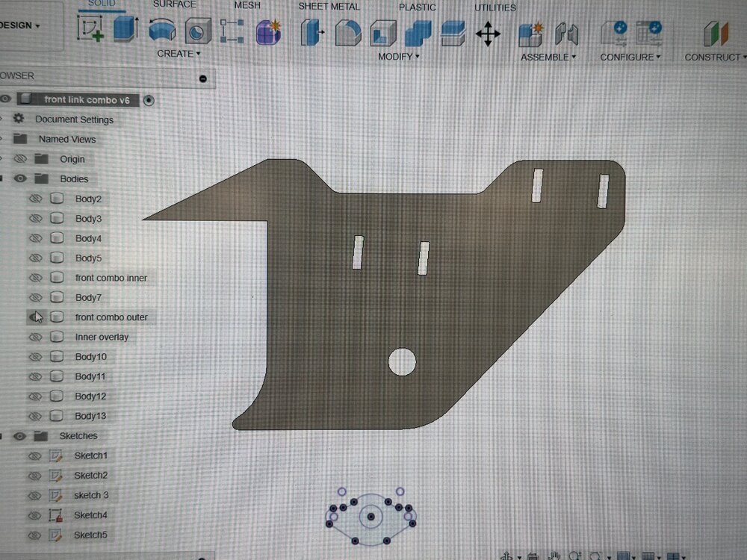Open the DESIGN workspace button
This screenshot has height=560, width=747.
tap(20, 25)
